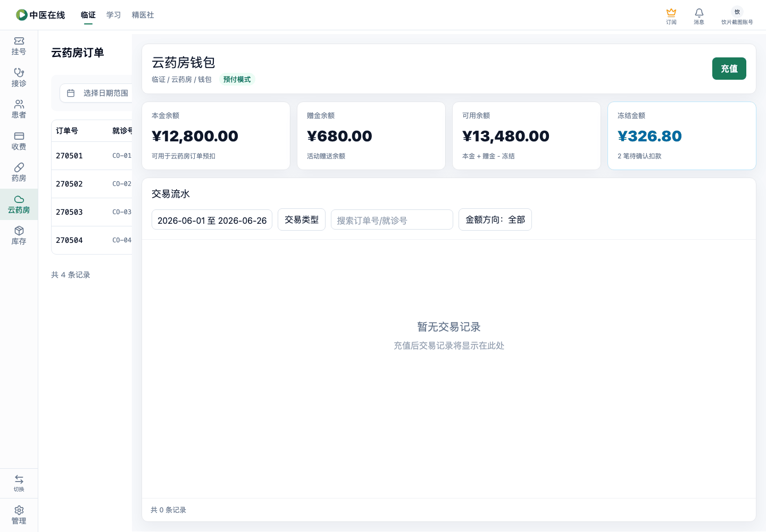Select order row 270504
This screenshot has width=766, height=532.
point(91,240)
